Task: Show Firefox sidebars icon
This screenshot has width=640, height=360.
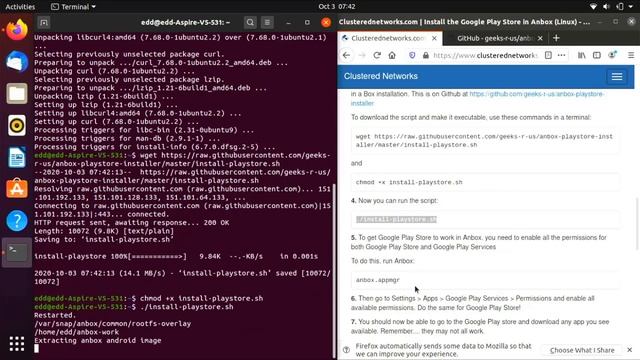Action: [597, 55]
